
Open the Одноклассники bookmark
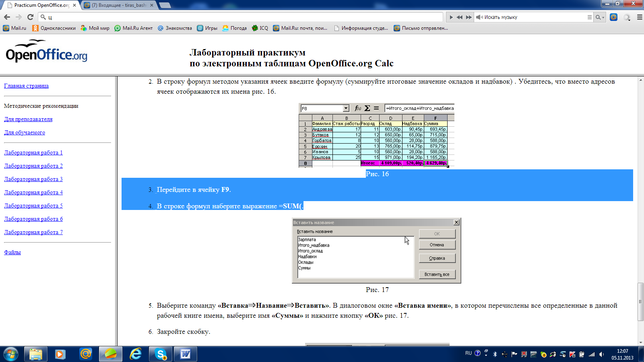(x=54, y=28)
